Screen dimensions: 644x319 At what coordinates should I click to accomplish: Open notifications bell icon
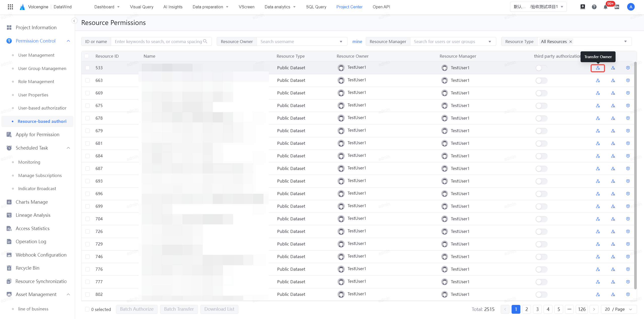click(605, 7)
